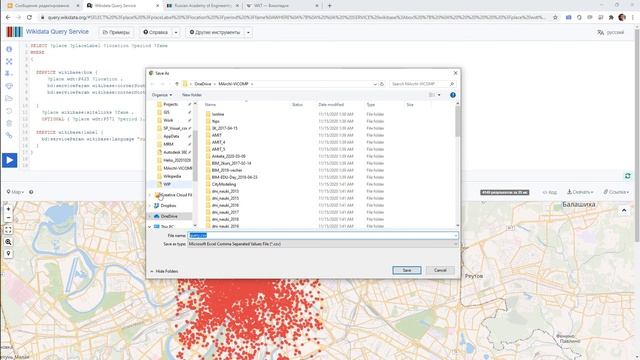Image resolution: width=640 pixels, height=360 pixels.
Task: Bookmark page with the star icon
Action: (555, 18)
